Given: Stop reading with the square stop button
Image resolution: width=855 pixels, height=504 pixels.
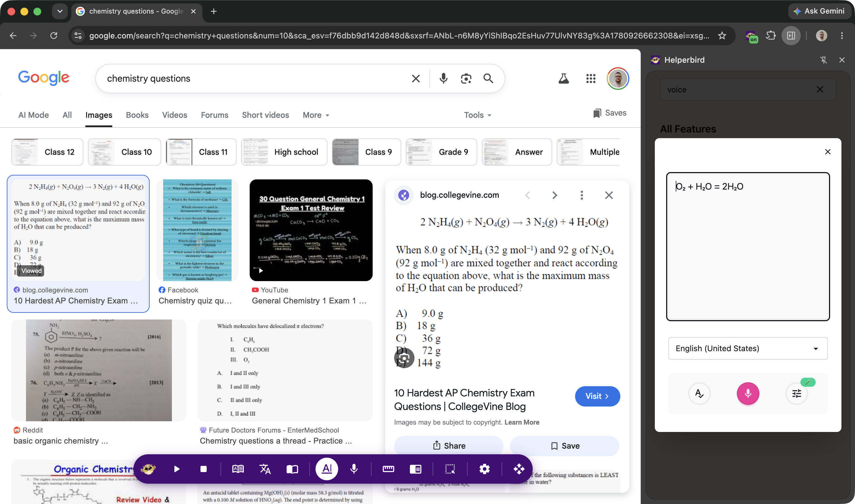Looking at the screenshot, I should (204, 469).
